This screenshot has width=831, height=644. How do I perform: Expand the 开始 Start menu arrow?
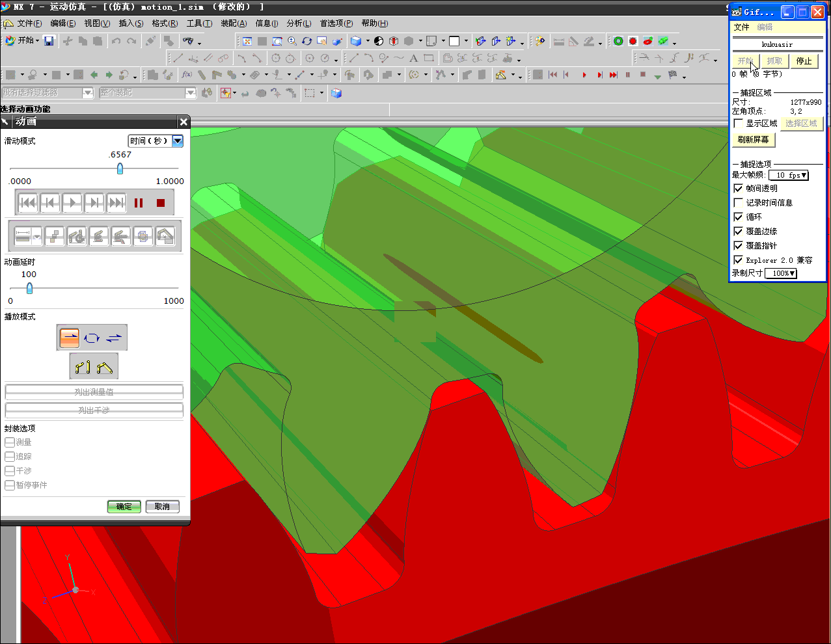[x=38, y=41]
